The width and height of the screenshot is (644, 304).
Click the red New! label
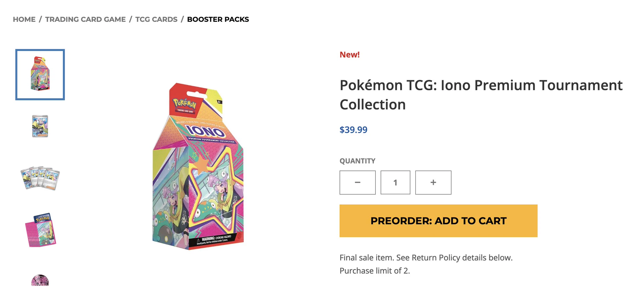click(350, 55)
